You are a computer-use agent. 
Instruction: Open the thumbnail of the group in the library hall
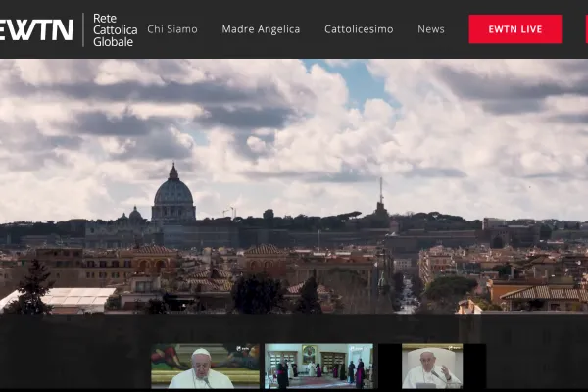318,366
